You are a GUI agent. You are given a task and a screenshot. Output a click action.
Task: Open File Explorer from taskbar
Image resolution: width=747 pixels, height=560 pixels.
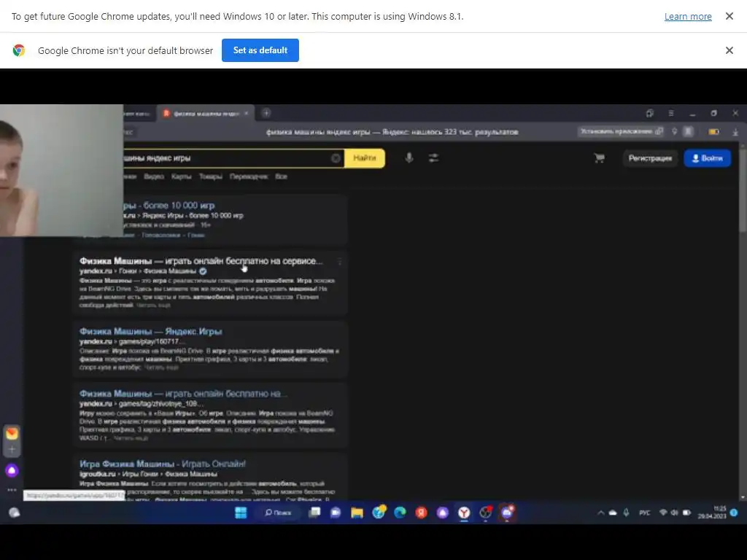point(357,513)
